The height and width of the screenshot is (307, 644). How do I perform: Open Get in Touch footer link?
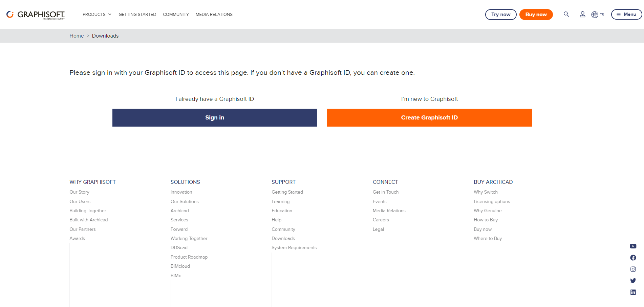coord(386,192)
